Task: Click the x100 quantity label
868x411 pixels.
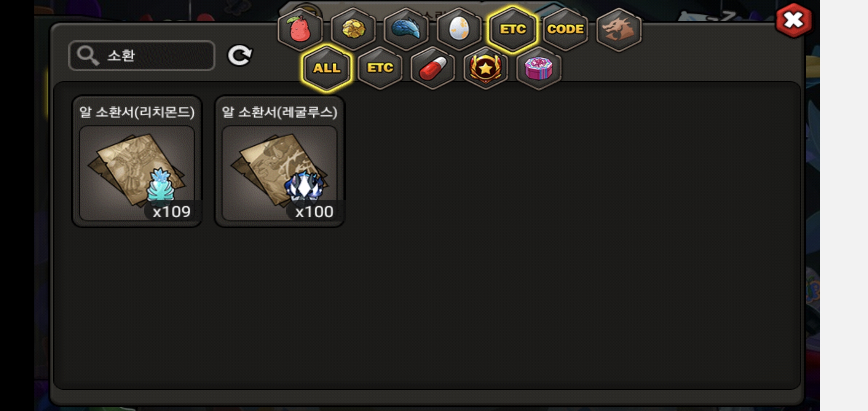Action: tap(314, 212)
